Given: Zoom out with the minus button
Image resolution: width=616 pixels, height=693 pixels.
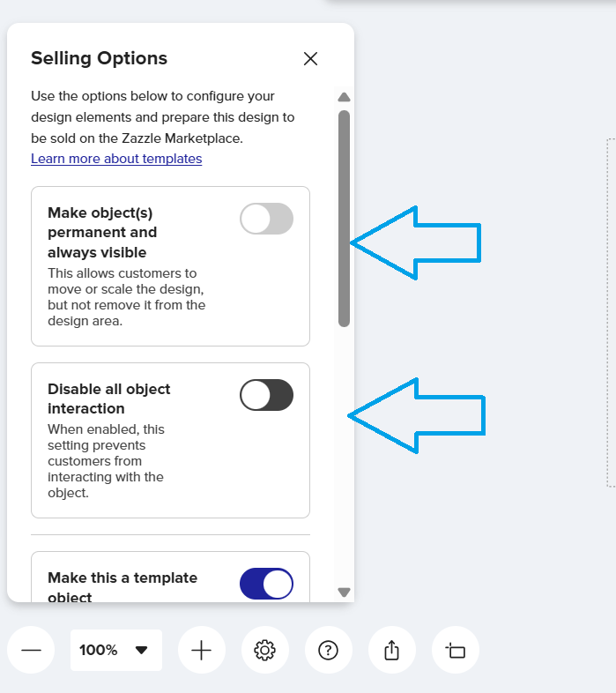Looking at the screenshot, I should tap(31, 651).
